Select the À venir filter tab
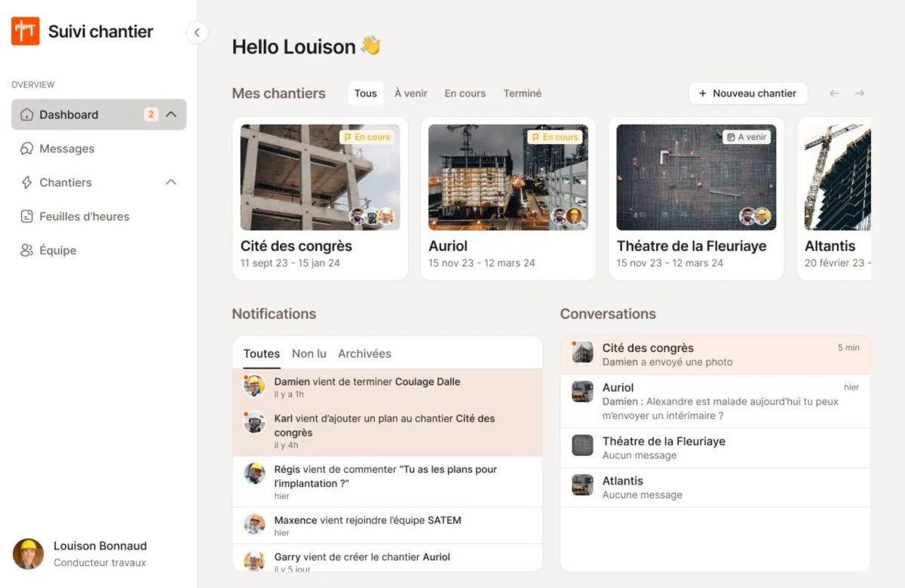 click(411, 93)
